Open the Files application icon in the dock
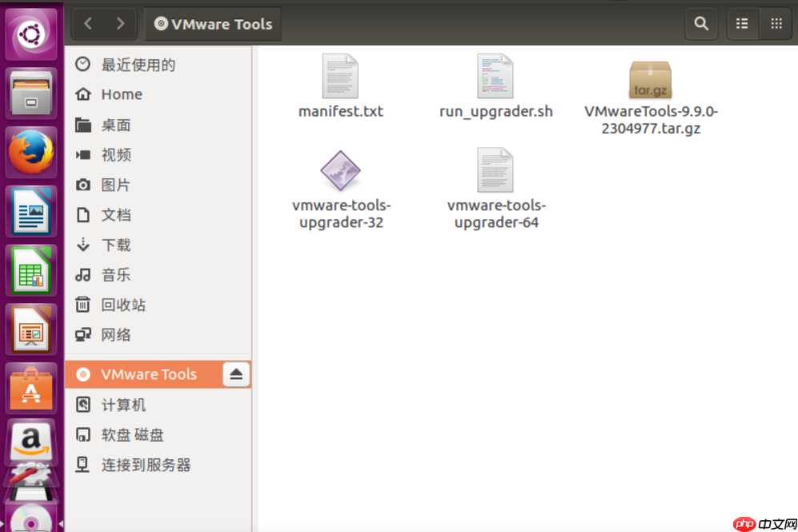This screenshot has width=798, height=532. (31, 93)
